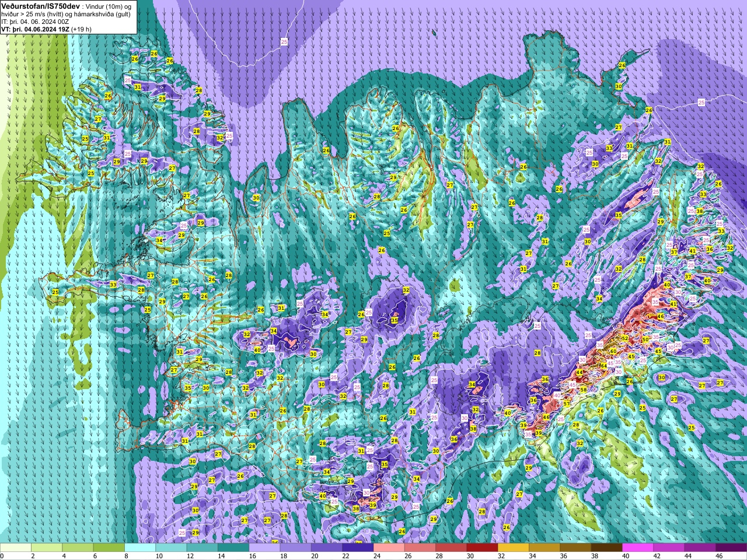Screen dimensions: 747x560
Task: Click the yellow '50' gust label
Action: [x=645, y=339]
